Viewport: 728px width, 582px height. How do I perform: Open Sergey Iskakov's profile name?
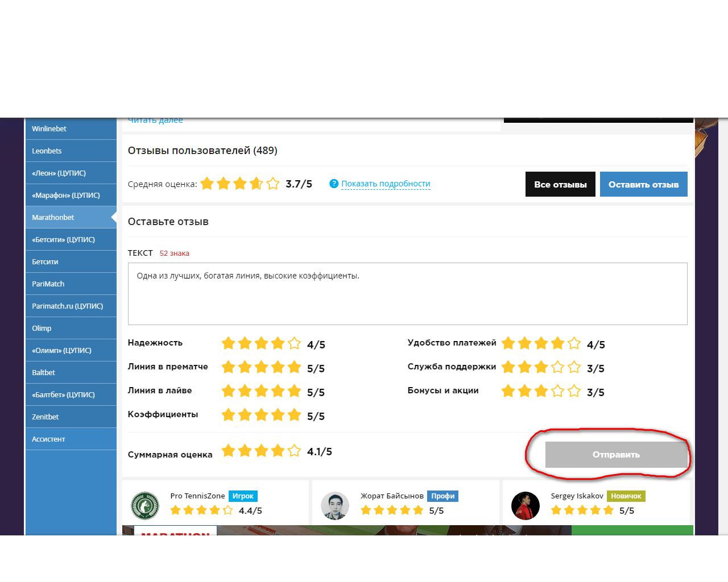point(577,496)
